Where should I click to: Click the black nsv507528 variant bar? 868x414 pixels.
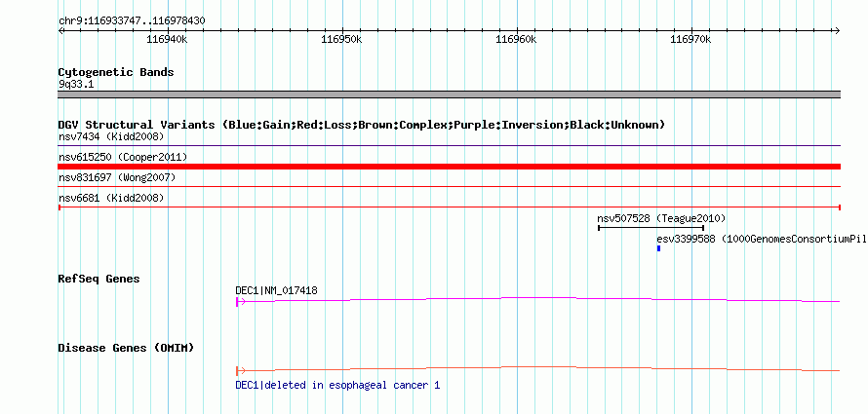(x=651, y=227)
